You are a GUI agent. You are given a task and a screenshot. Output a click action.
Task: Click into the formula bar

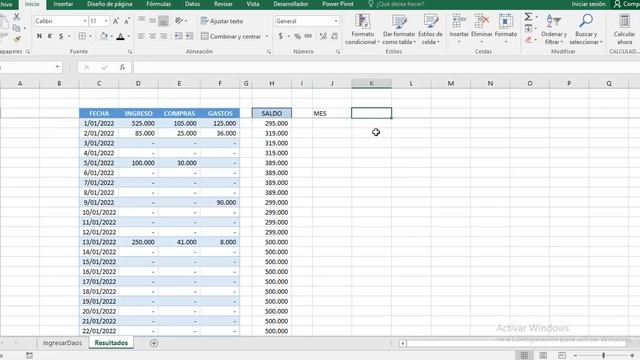386,67
